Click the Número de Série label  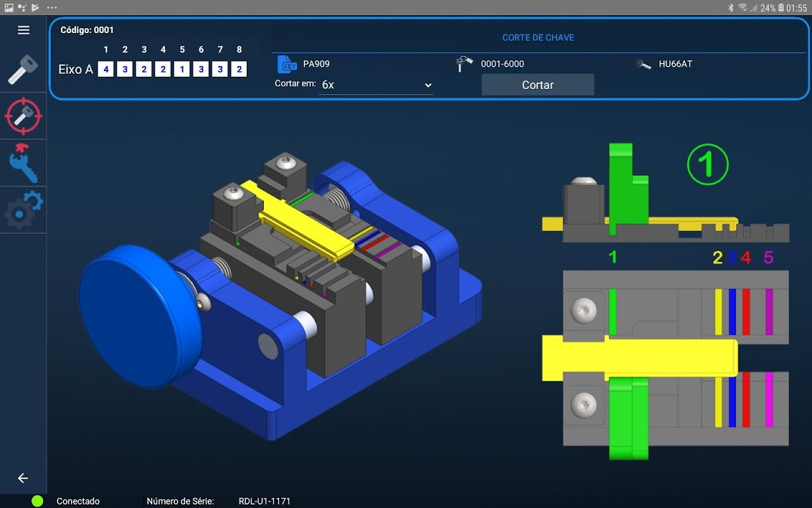click(180, 501)
